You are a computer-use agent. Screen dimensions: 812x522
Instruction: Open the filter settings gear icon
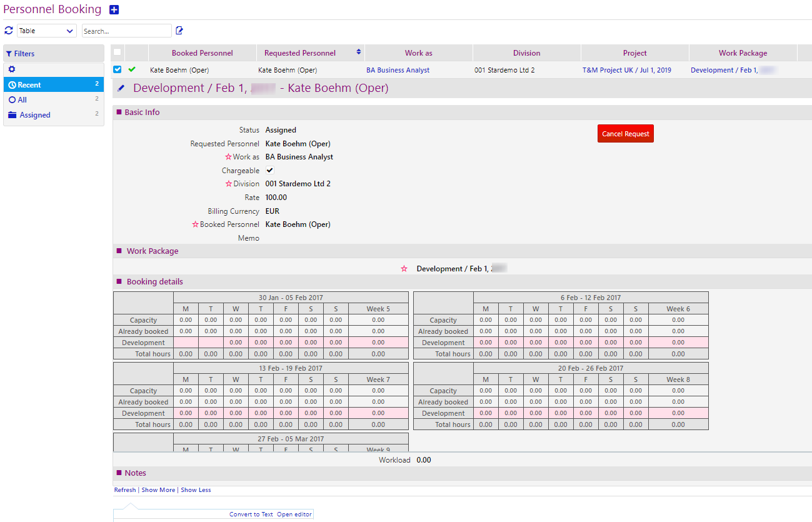click(11, 69)
